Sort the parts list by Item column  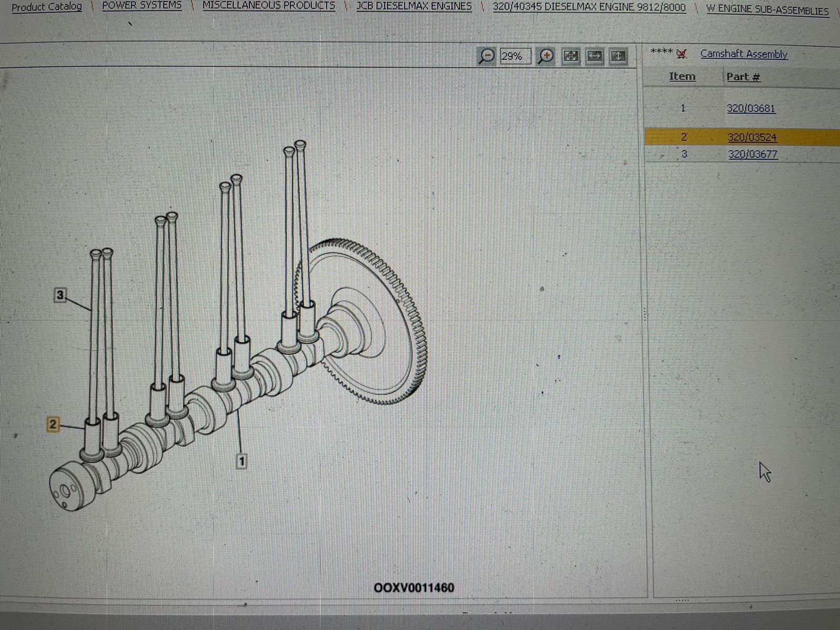(x=682, y=77)
